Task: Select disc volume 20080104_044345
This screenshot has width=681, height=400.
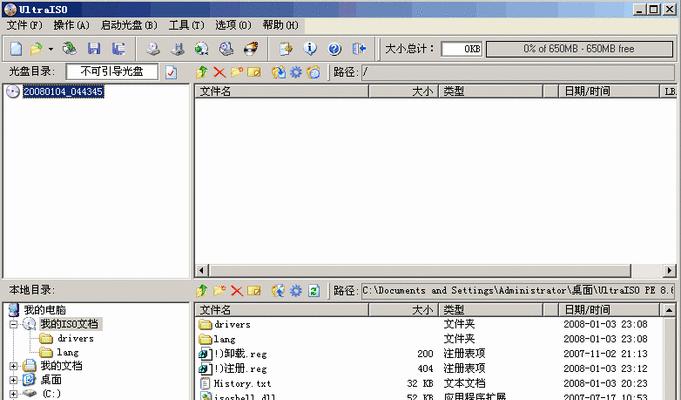Action: [63, 92]
